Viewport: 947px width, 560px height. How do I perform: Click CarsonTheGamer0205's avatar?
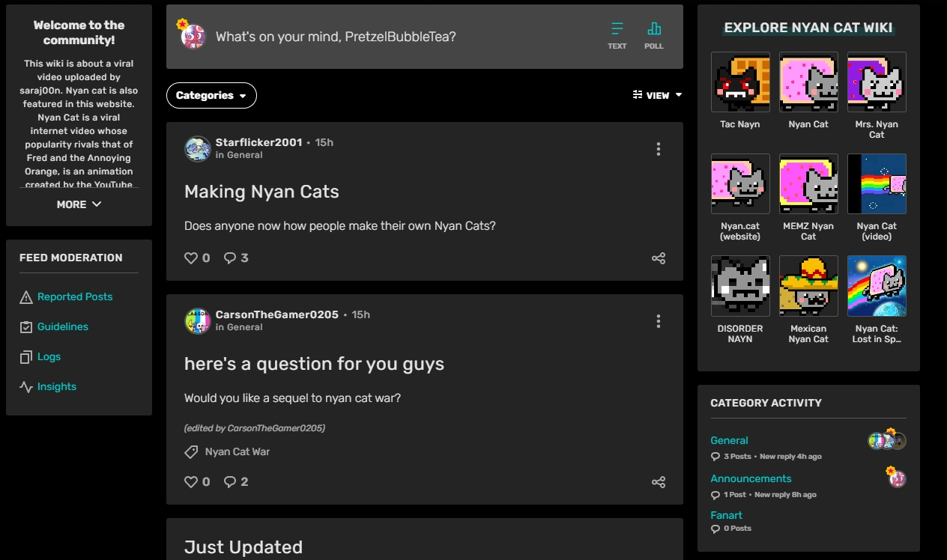[x=198, y=320]
